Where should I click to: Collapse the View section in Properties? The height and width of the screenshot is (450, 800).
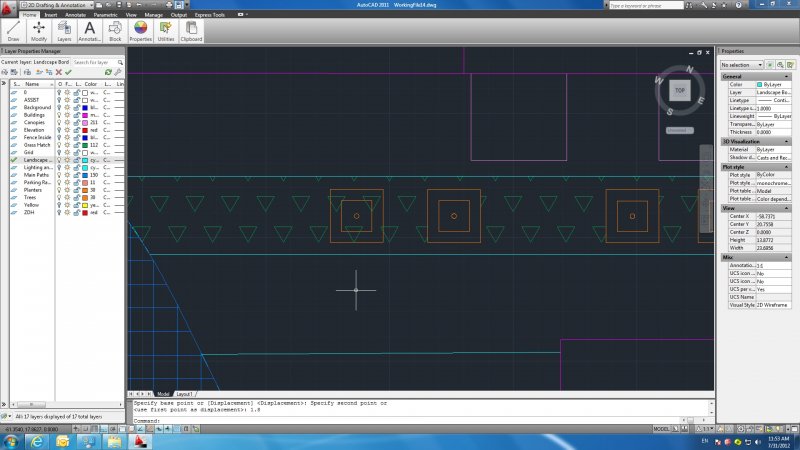click(786, 208)
